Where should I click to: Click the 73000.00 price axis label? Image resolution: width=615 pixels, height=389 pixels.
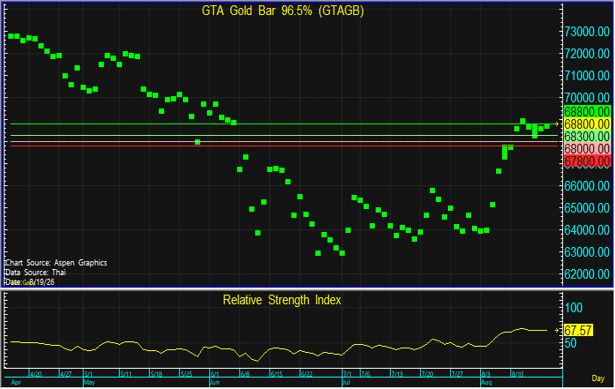[587, 31]
